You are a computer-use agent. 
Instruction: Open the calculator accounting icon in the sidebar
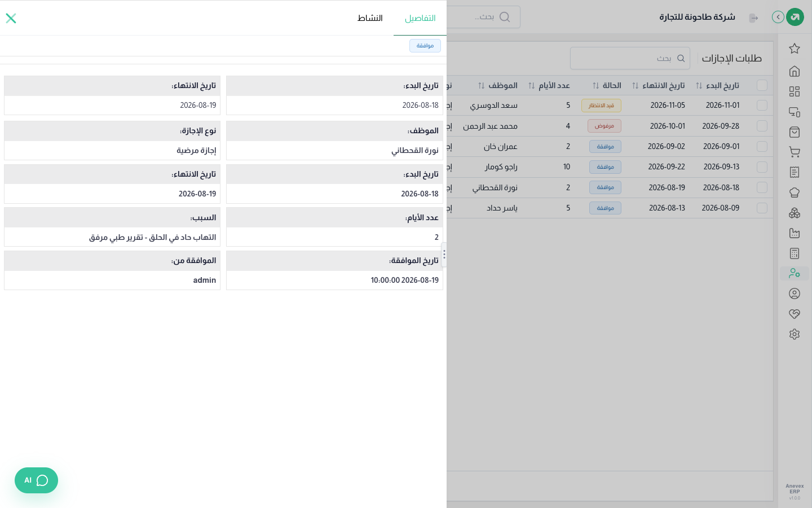[x=795, y=253]
